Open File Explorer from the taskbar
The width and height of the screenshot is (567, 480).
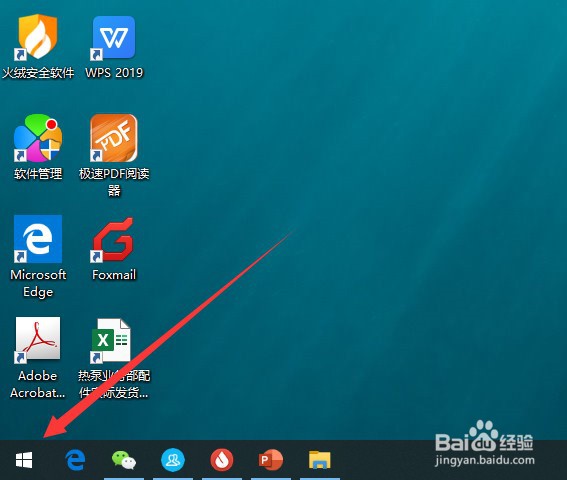coord(320,460)
